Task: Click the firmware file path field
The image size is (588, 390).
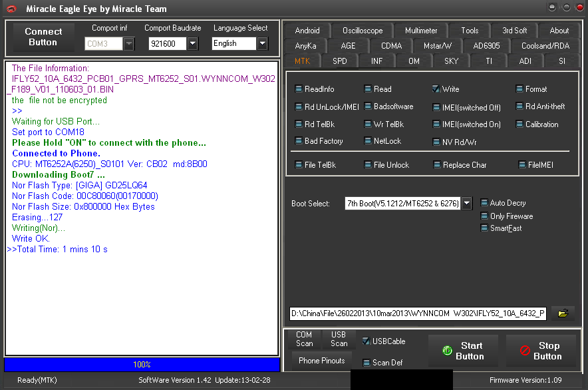Action: click(418, 313)
